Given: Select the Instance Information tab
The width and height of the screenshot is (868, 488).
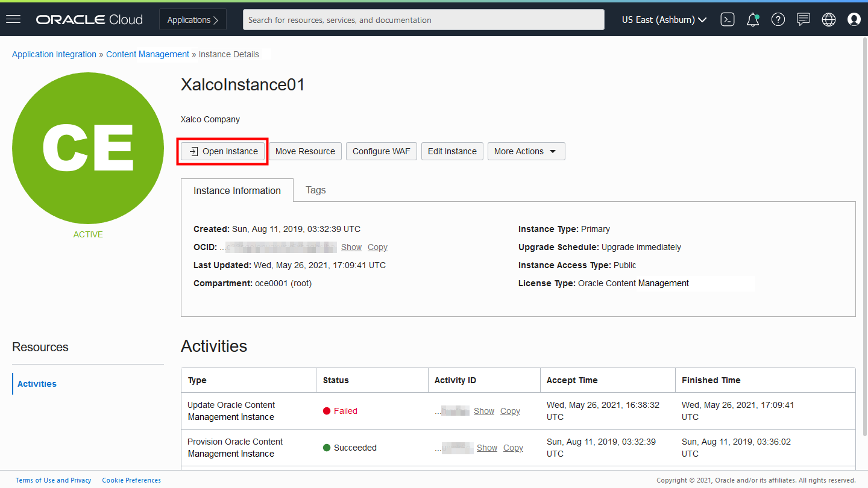Looking at the screenshot, I should [x=237, y=190].
